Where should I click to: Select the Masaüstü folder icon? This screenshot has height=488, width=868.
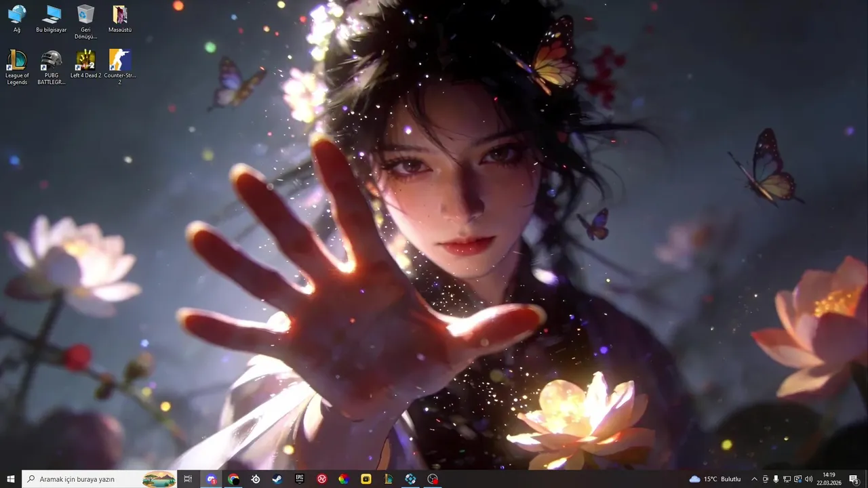pyautogui.click(x=120, y=18)
